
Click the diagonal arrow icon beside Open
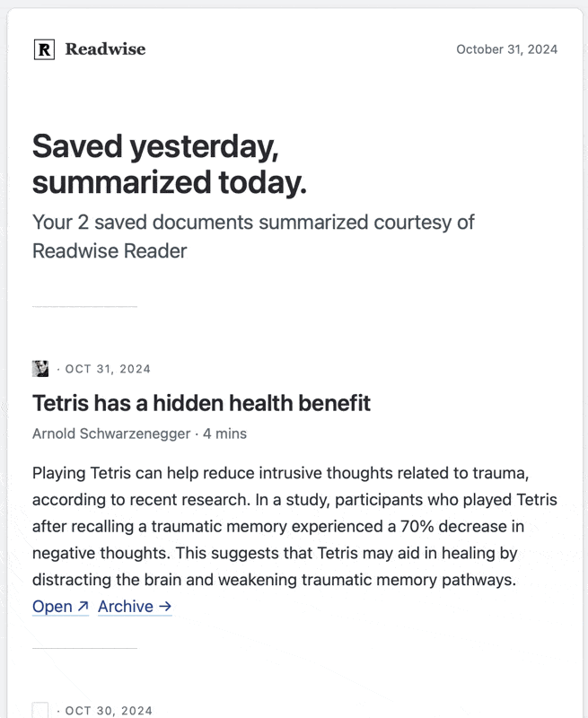click(x=83, y=607)
